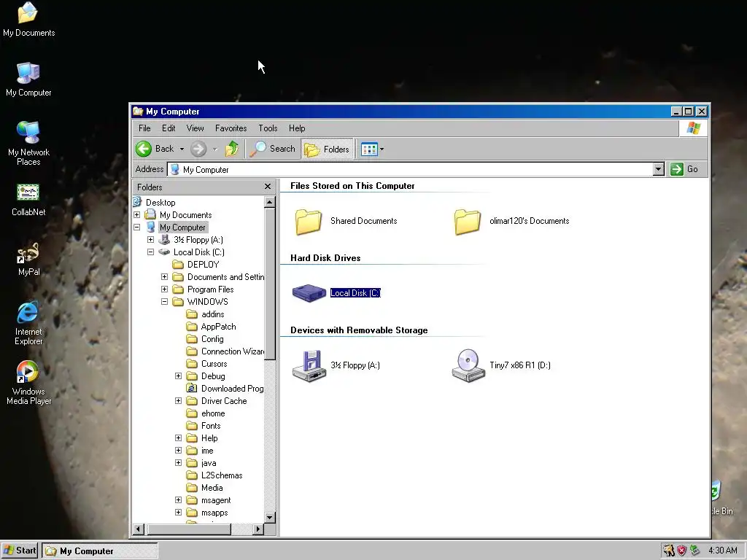
Task: Click folder tree scroll down arrow
Action: point(270,517)
